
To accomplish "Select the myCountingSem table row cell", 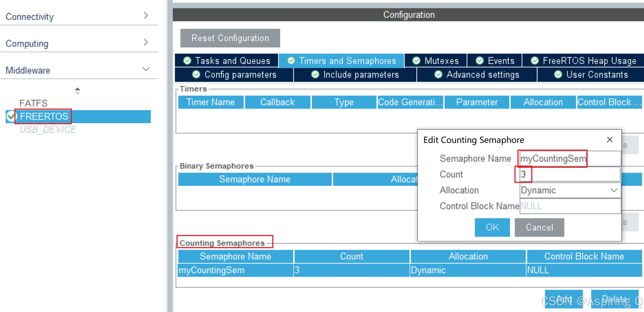I will point(236,270).
